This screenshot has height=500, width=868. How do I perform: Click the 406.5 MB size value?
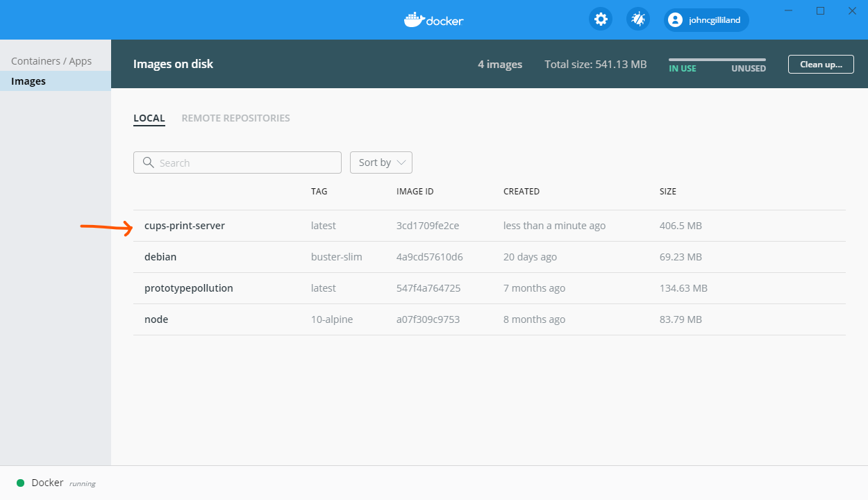tap(681, 226)
